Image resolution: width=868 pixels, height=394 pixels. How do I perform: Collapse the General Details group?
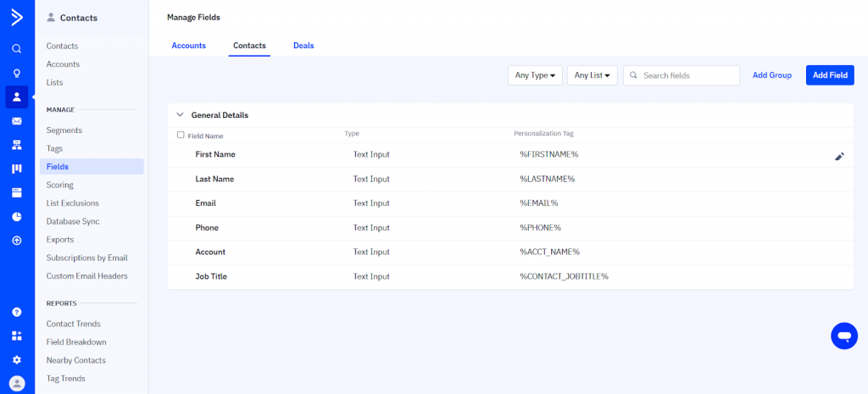click(x=180, y=114)
